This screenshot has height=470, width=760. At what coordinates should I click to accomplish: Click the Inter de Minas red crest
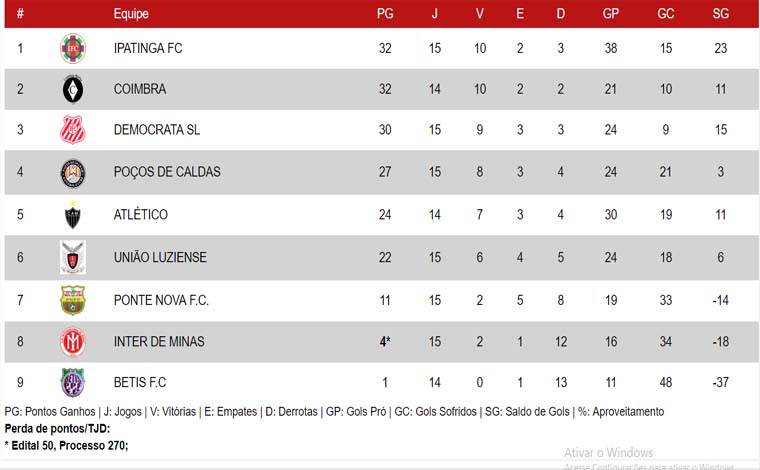point(73,342)
